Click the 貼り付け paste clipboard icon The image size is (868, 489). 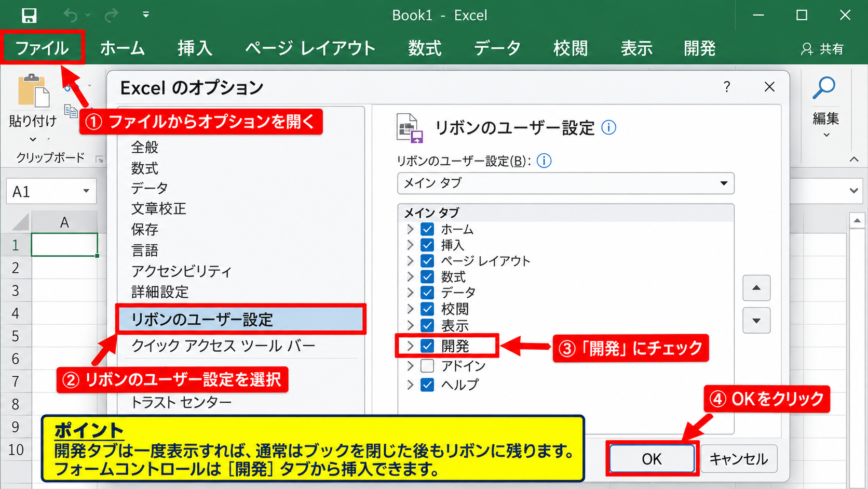tap(34, 91)
